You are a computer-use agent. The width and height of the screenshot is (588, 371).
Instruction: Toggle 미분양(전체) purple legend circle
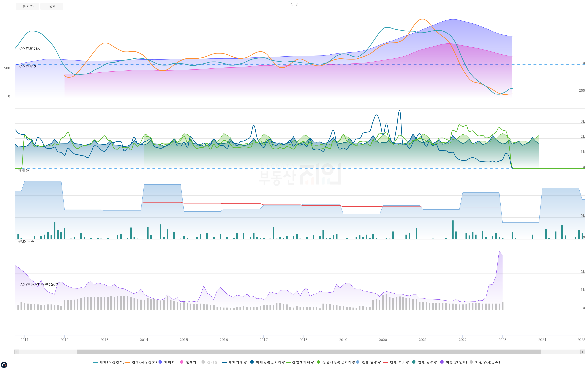tap(442, 362)
